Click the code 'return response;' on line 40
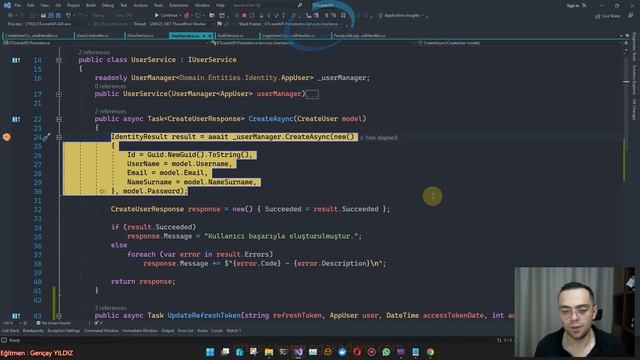The image size is (640, 360). point(143,282)
